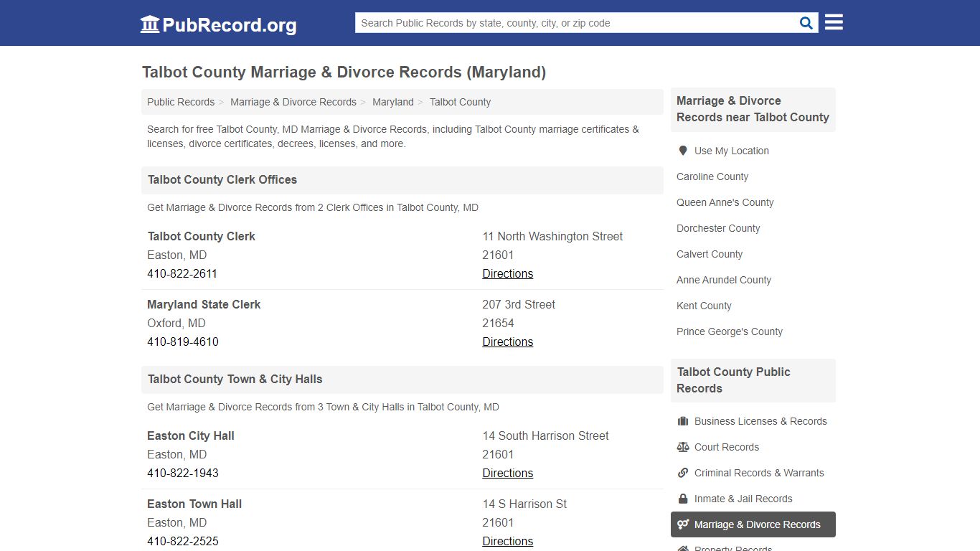The width and height of the screenshot is (980, 551).
Task: Click the PubRecord.org site title
Action: point(230,25)
